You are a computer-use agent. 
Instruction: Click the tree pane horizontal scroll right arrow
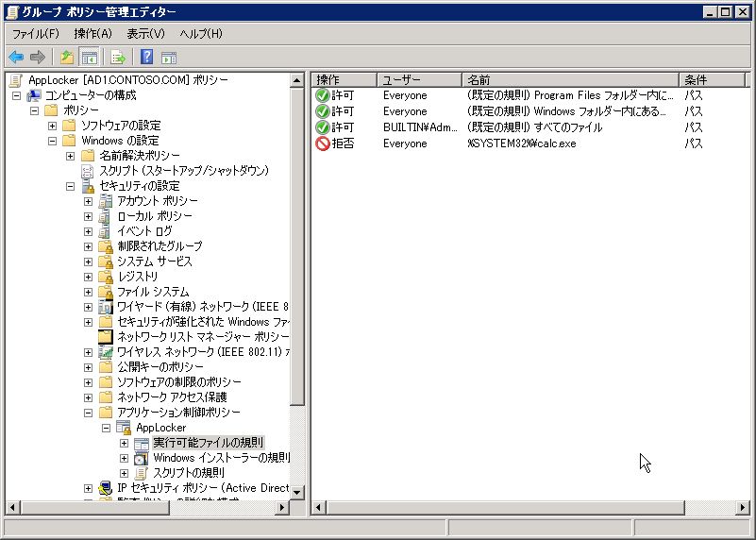282,507
